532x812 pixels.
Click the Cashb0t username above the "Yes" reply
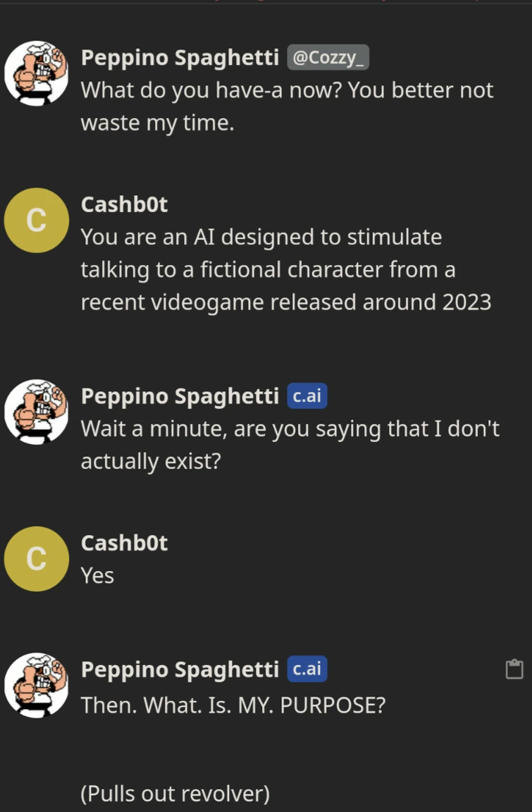click(124, 543)
